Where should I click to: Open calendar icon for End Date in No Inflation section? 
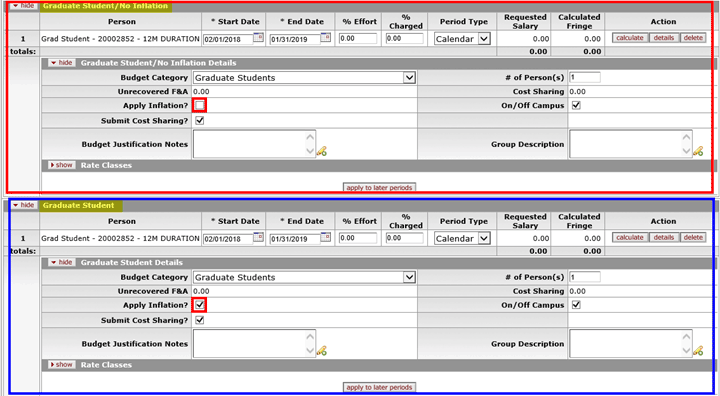(x=326, y=38)
